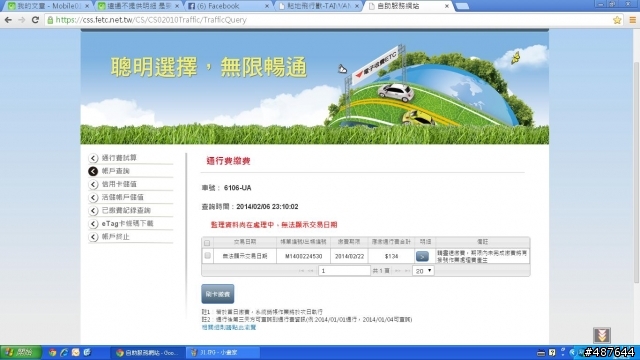640x360 pixels.
Task: Click the address bar URL
Action: pos(151,20)
